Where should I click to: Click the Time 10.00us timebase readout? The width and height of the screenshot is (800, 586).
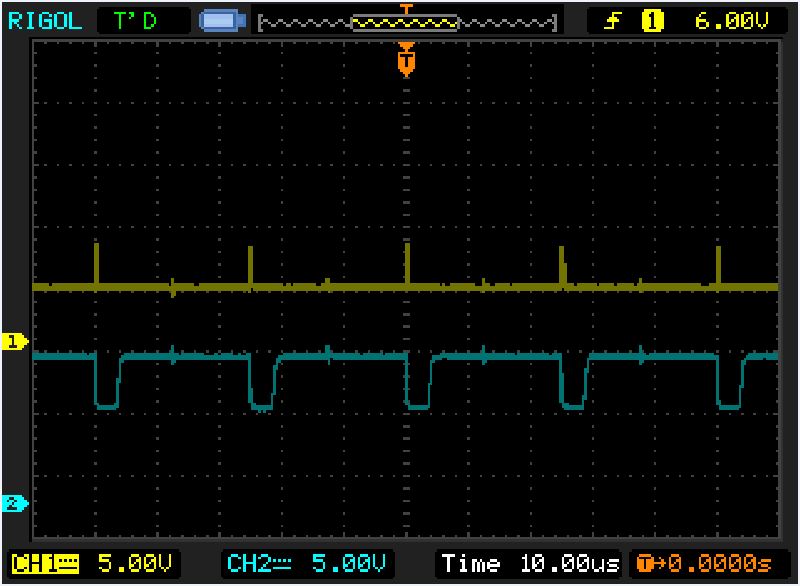[531, 564]
